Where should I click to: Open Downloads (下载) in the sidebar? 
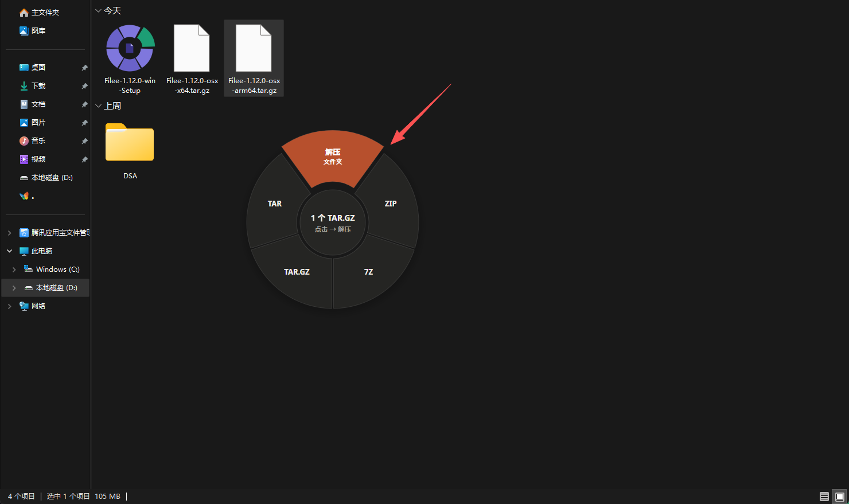38,86
